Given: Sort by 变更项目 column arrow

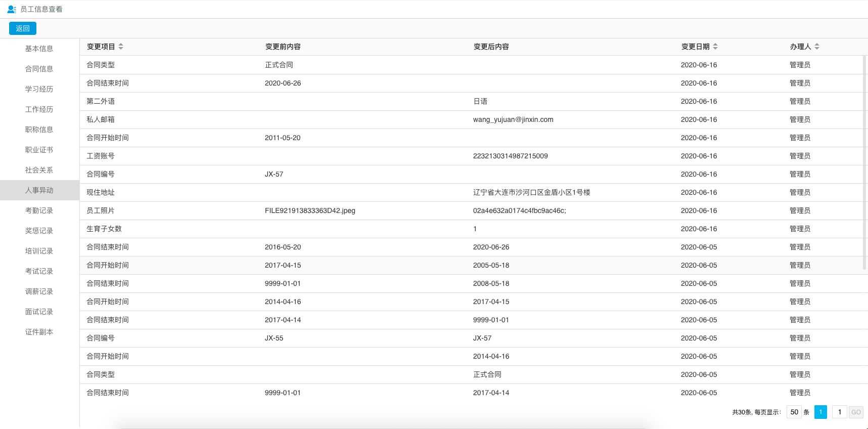Looking at the screenshot, I should (x=121, y=47).
